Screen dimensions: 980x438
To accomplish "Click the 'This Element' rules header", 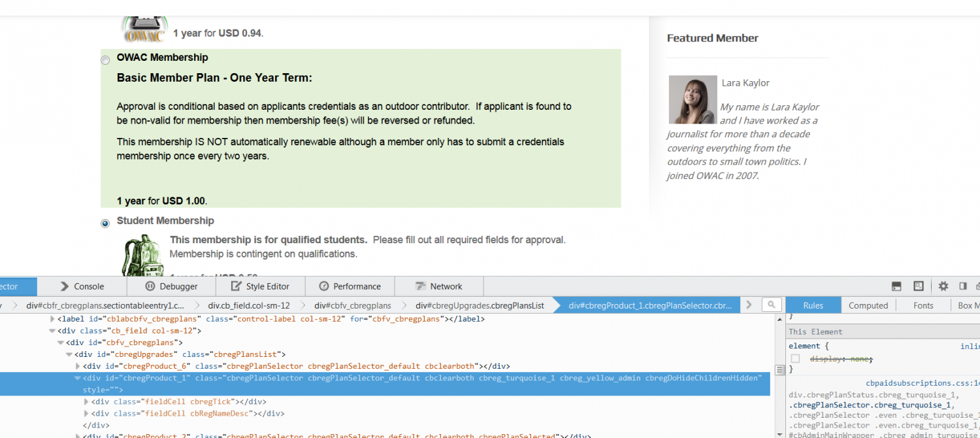I will tap(816, 331).
